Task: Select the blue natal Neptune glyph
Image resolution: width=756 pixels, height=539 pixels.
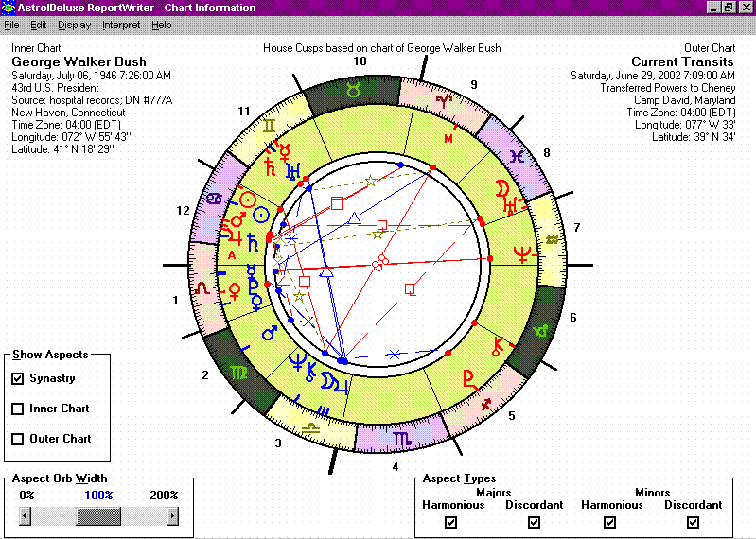Action: point(296,362)
